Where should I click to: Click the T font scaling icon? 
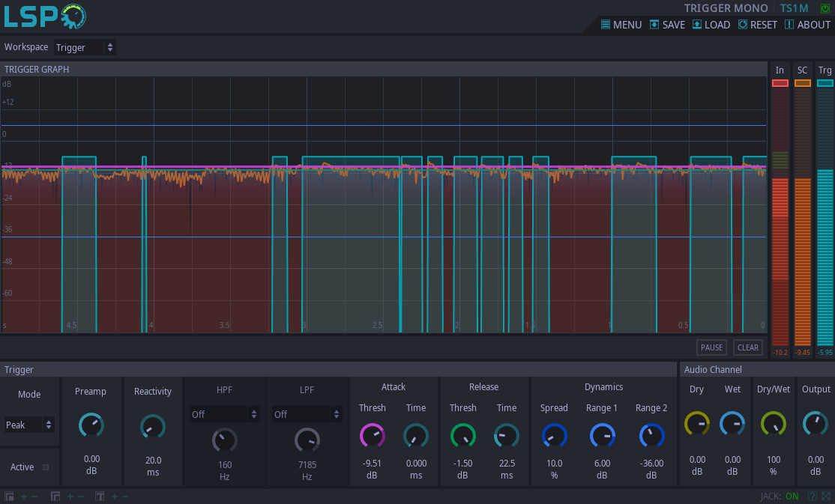(100, 497)
